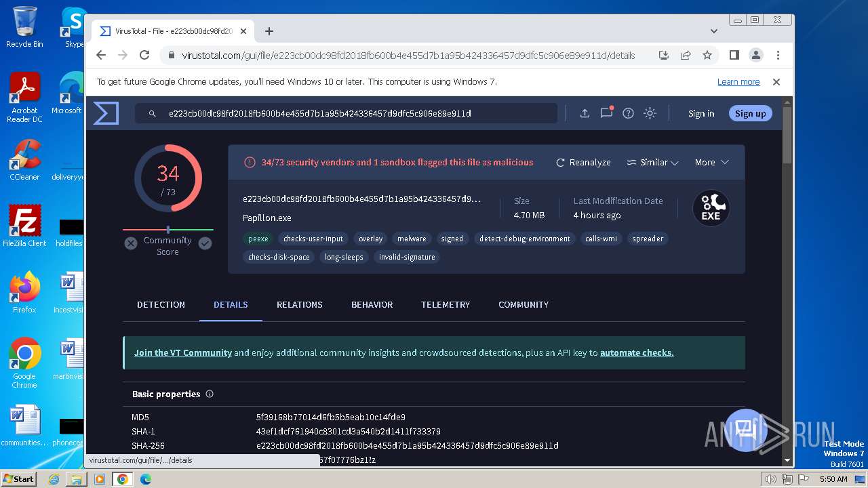
Task: Click the checks-disk-space tag
Action: [279, 257]
